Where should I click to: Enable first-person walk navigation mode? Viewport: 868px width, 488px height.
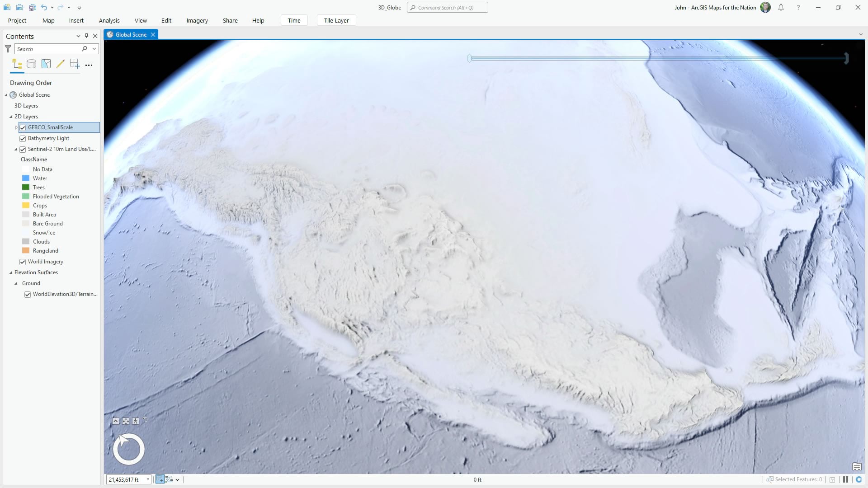pos(135,421)
